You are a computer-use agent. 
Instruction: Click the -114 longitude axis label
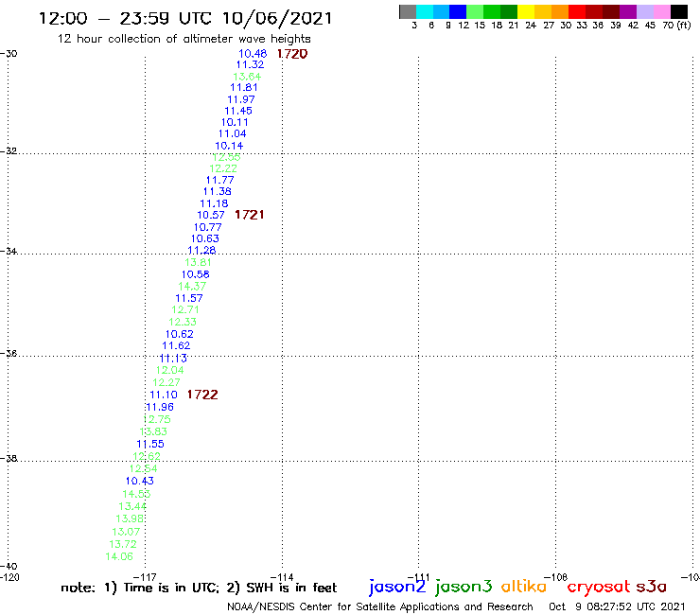[282, 577]
